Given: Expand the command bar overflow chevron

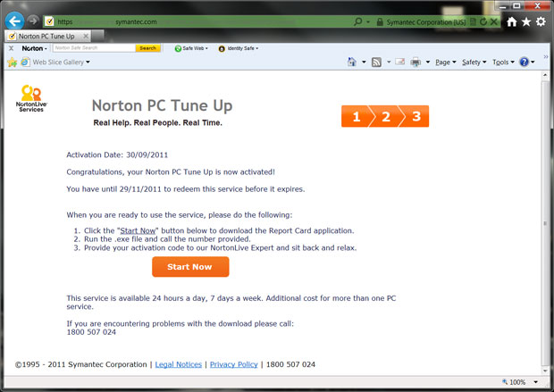Looking at the screenshot, I should point(546,56).
